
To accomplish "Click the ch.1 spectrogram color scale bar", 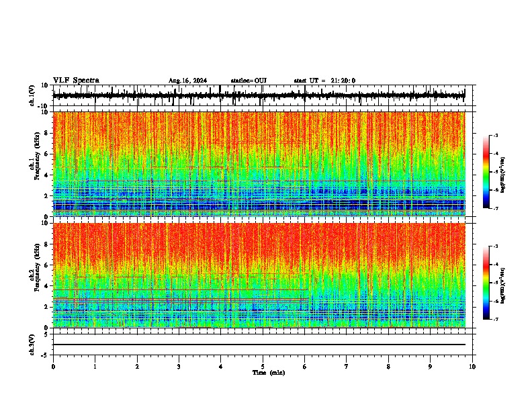I will [x=486, y=172].
